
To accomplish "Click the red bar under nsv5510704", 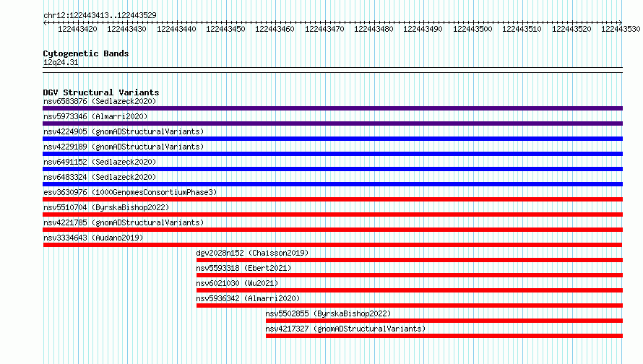I will (332, 214).
